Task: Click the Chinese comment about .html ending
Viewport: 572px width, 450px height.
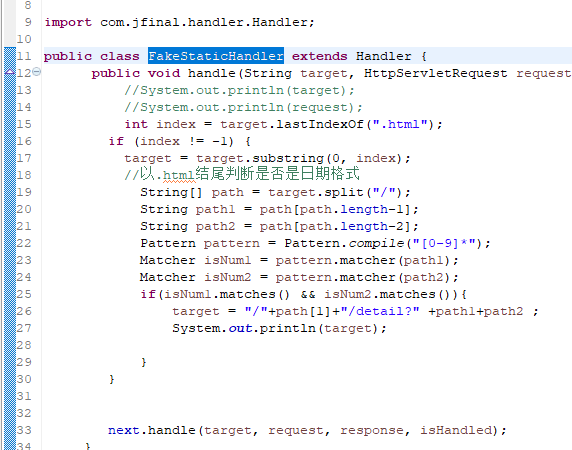Action: point(242,174)
